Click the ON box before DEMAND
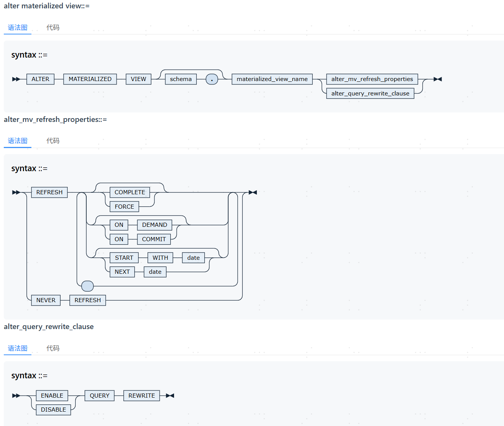 pyautogui.click(x=119, y=225)
